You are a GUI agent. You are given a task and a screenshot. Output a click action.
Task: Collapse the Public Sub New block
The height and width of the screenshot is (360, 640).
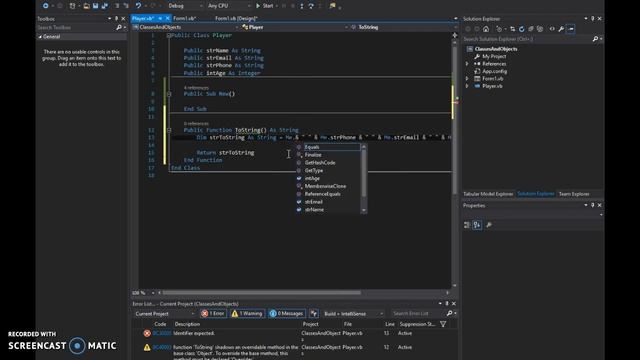point(169,94)
